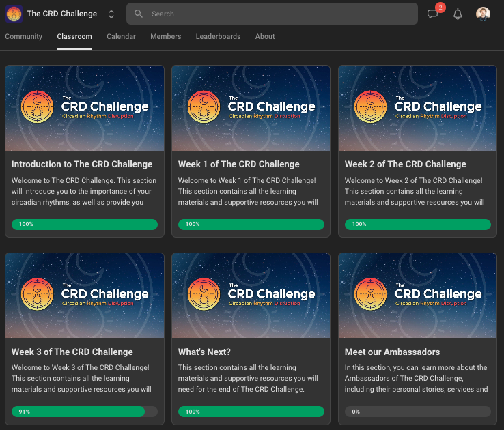
Task: Type in the Search field
Action: pos(280,14)
